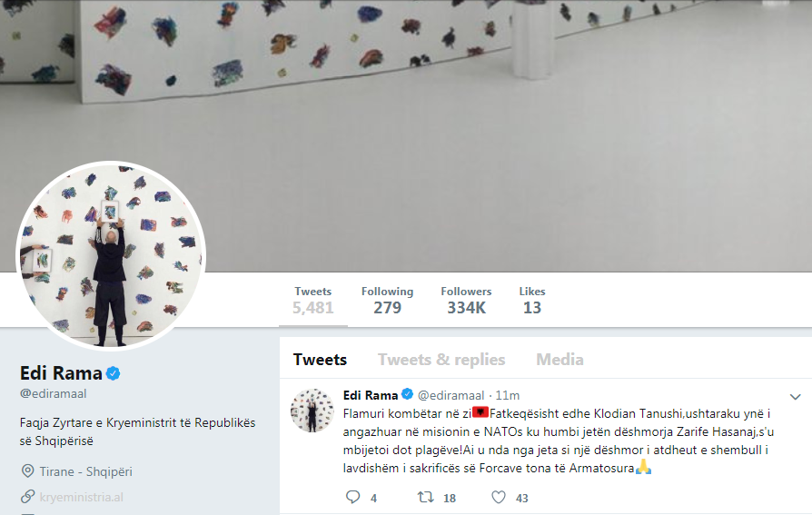Show the 13 Likes

pos(532,300)
